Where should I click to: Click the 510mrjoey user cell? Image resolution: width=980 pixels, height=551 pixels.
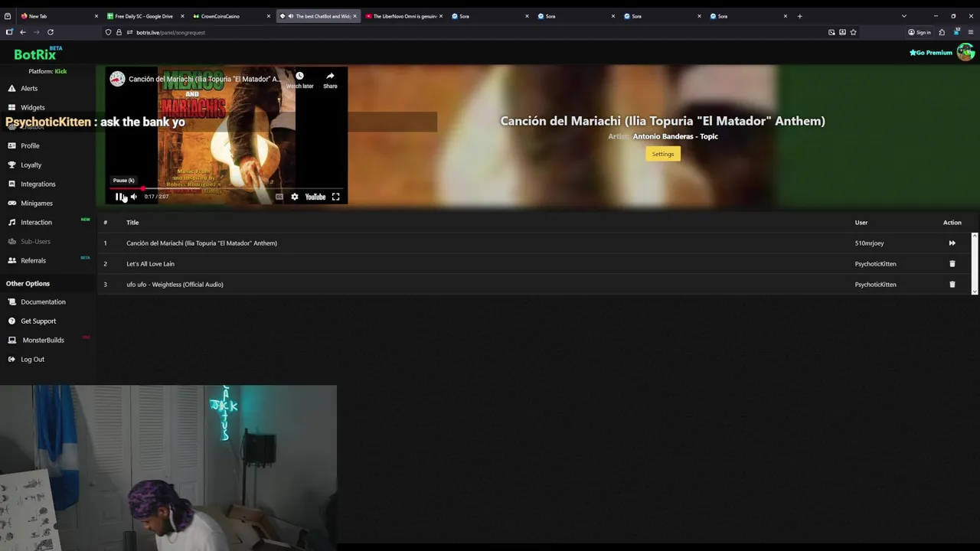point(869,243)
